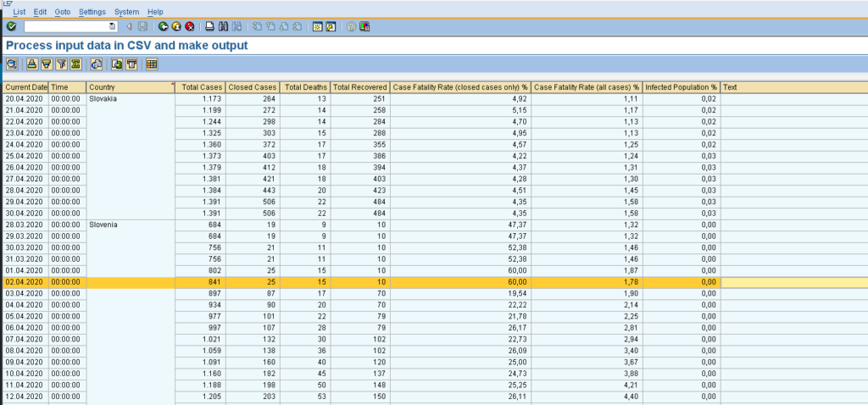
Task: Click the Details magnifier icon
Action: click(x=12, y=64)
